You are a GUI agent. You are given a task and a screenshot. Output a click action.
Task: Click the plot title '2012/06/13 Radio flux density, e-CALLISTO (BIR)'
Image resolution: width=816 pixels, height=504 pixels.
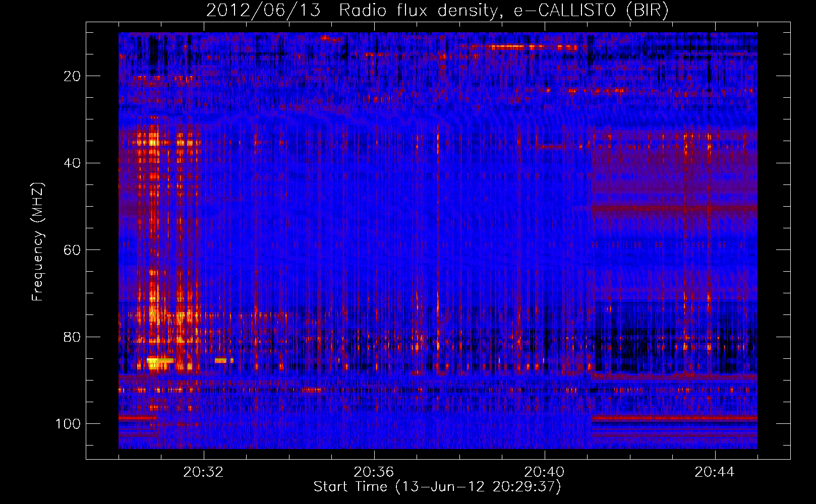[437, 11]
